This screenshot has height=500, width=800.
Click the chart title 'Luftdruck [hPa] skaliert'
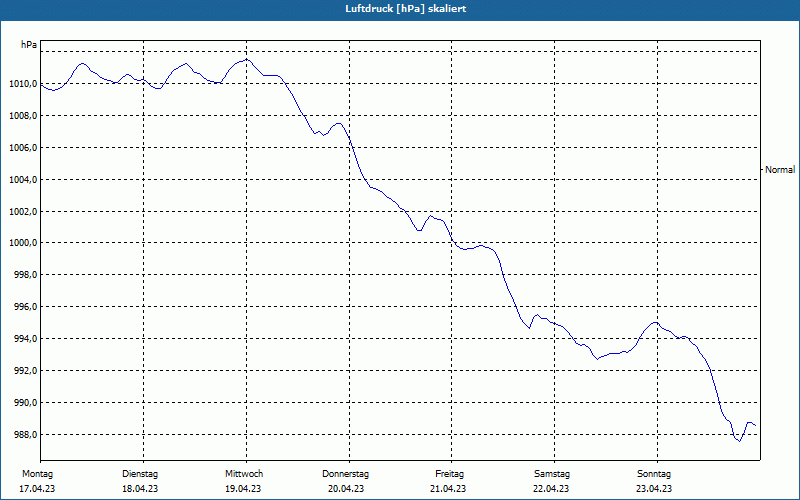pyautogui.click(x=406, y=9)
